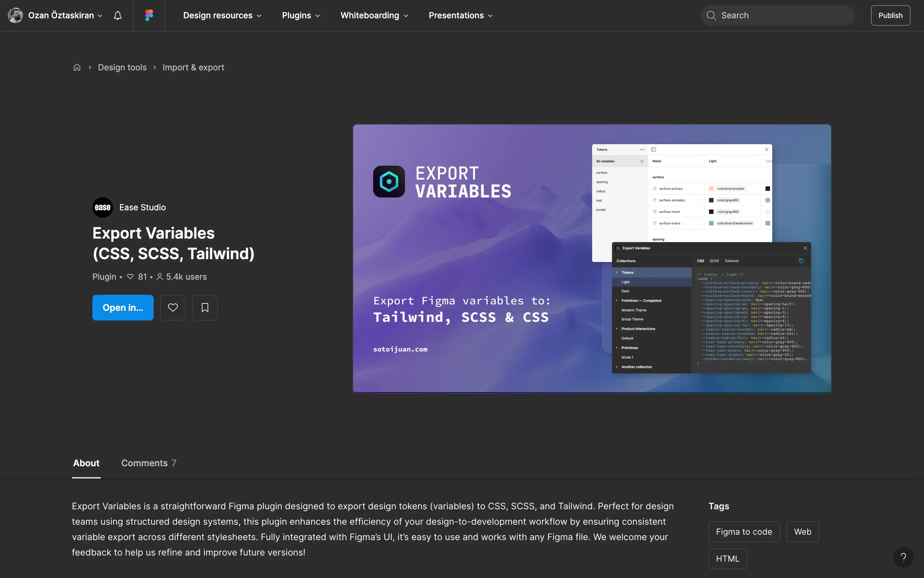Open the help question mark button
Screen dimensions: 924x578
pyautogui.click(x=903, y=557)
